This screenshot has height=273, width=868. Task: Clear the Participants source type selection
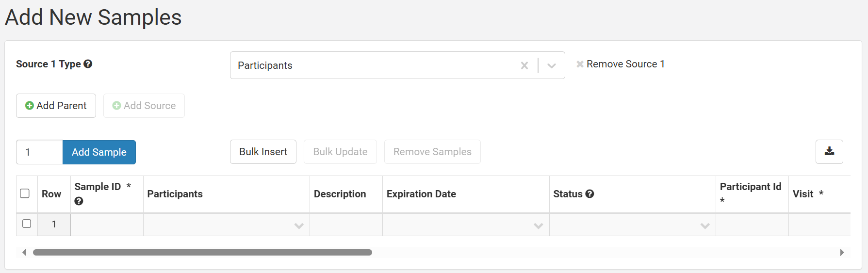pos(524,65)
